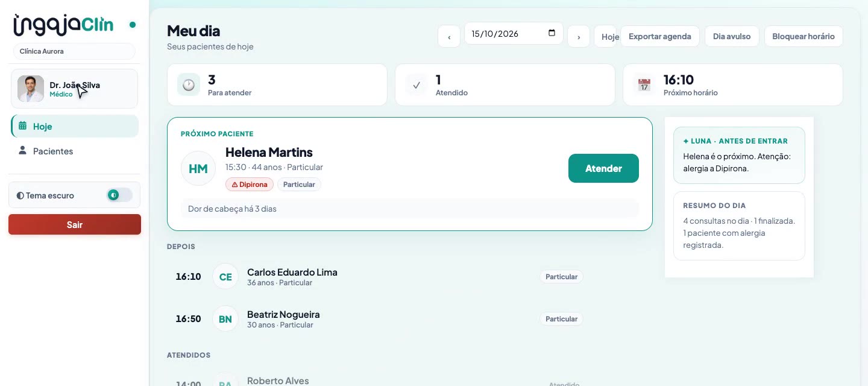Viewport: 868px width, 386px height.
Task: Click the "Resumo do dia" summary card
Action: [x=739, y=226]
